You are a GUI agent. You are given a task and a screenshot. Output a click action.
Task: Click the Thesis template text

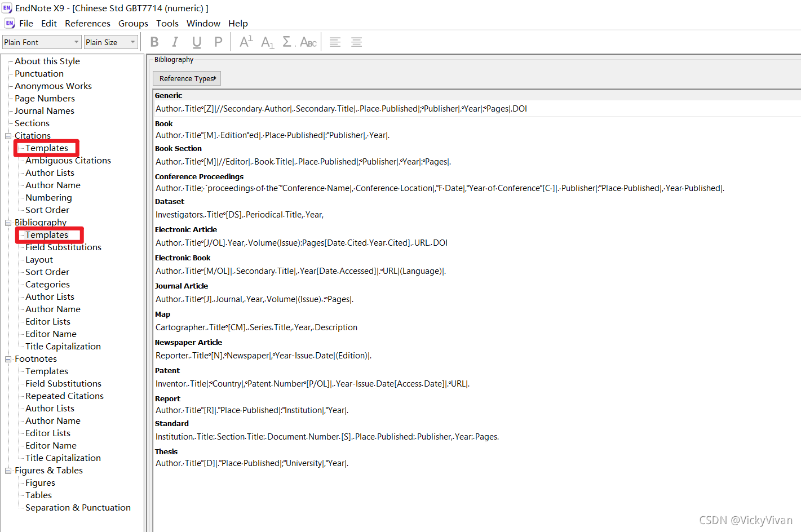(x=252, y=463)
